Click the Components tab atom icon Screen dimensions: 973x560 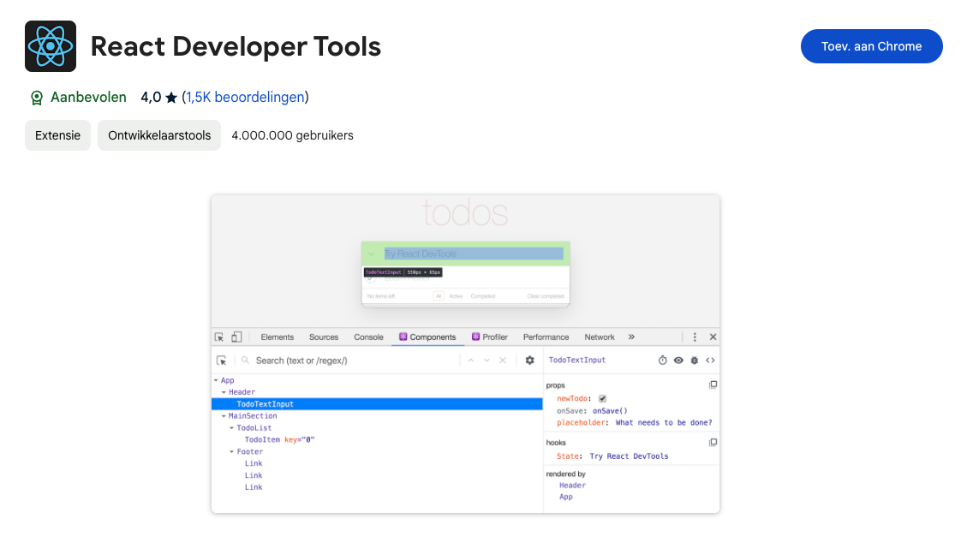[x=403, y=337]
